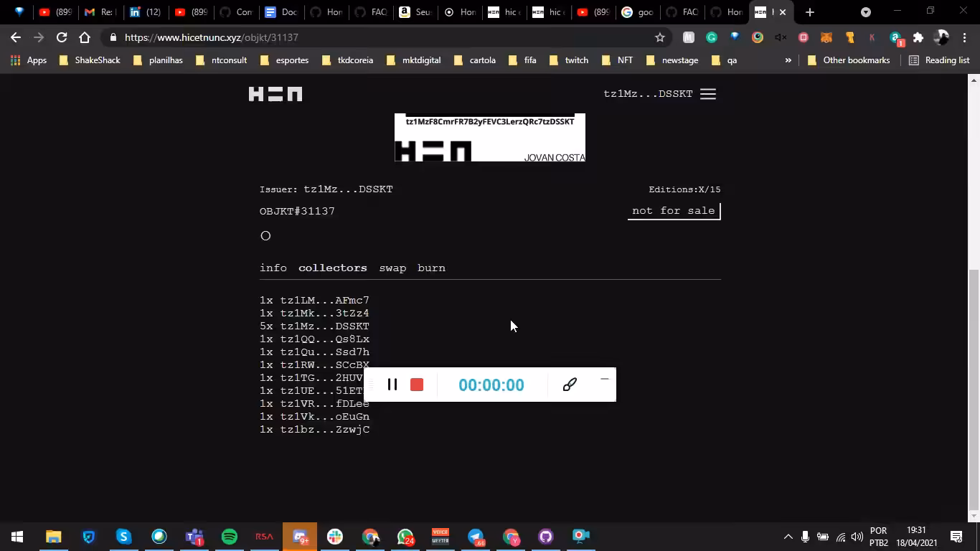Expand the hidden bookmarks overflow chevron

[x=788, y=60]
